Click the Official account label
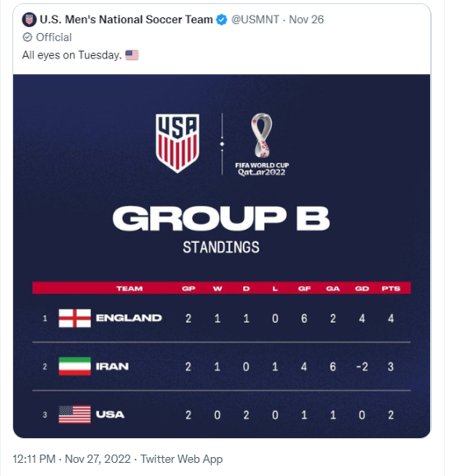The width and height of the screenshot is (449, 476). [54, 37]
